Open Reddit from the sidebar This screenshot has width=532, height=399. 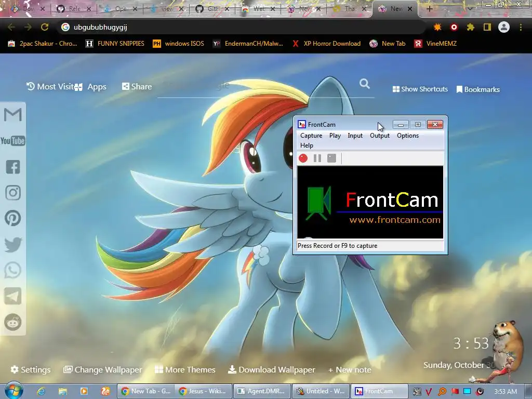(13, 322)
